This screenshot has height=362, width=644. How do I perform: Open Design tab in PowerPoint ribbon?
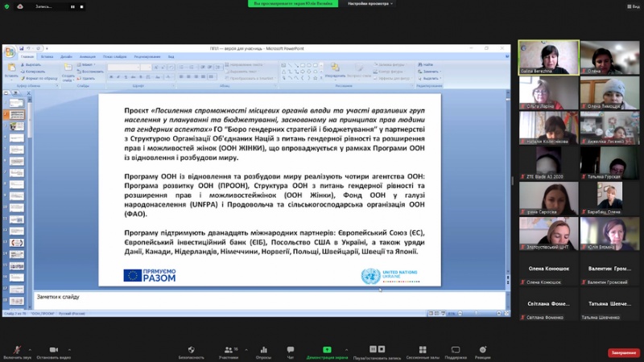[66, 57]
